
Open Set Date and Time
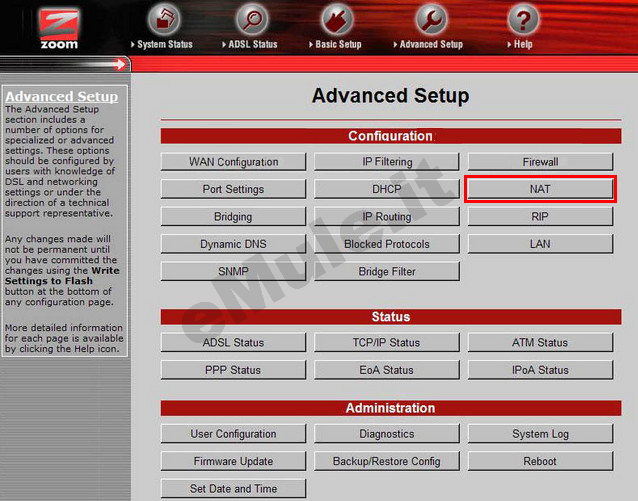click(x=233, y=488)
